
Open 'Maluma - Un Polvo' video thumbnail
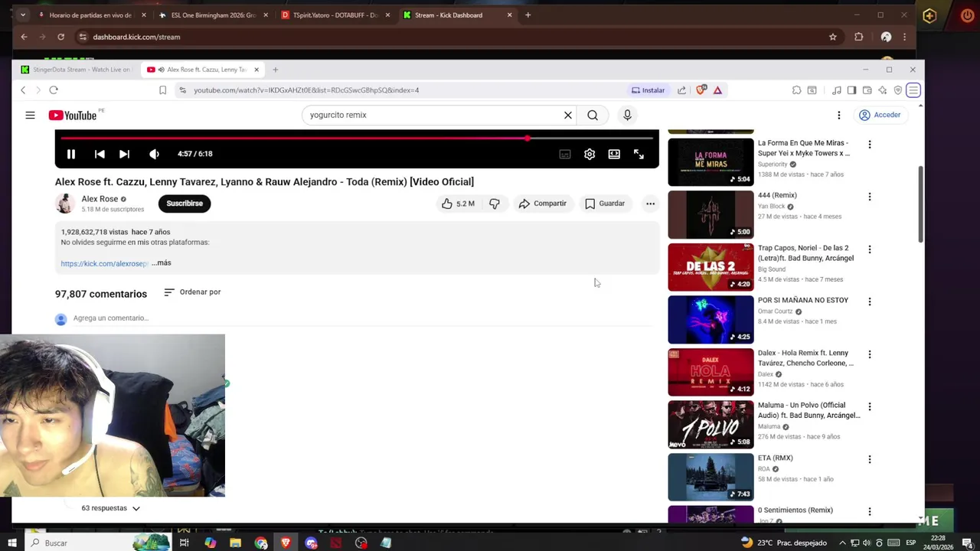tap(710, 425)
